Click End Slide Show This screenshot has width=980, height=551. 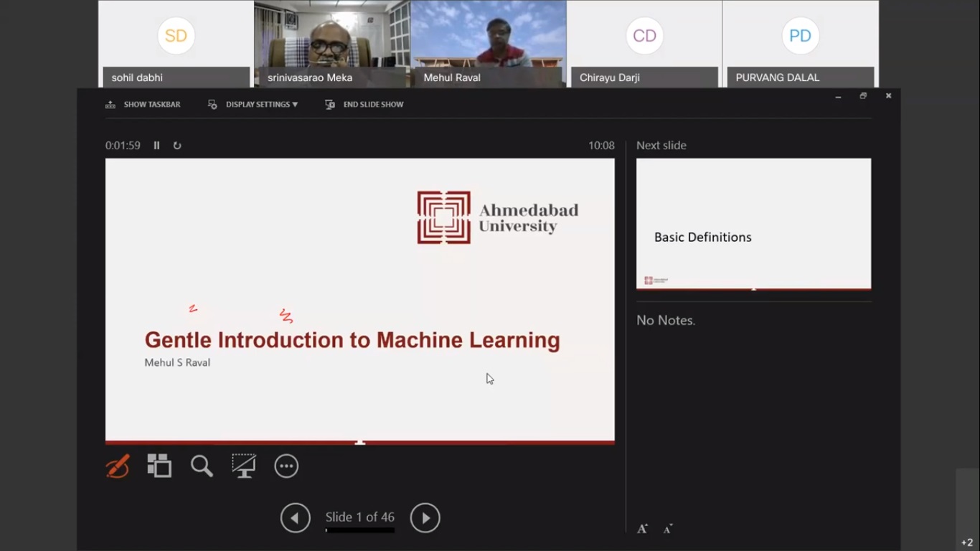tap(364, 105)
